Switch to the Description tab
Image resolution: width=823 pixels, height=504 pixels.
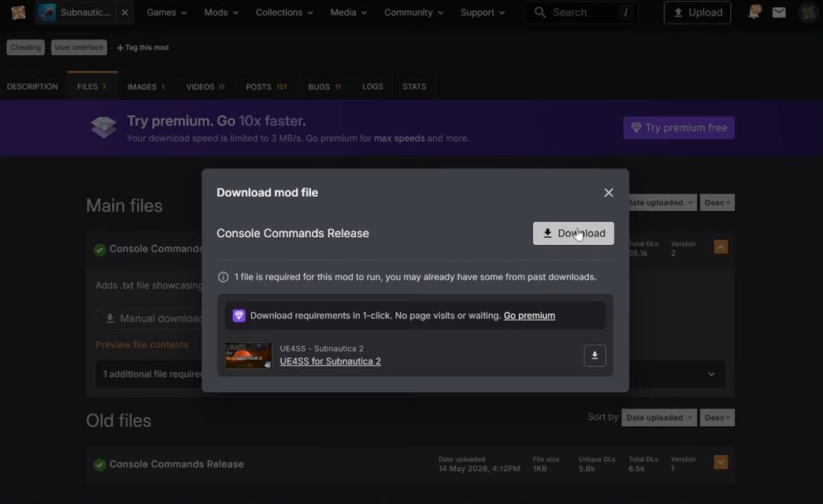[x=32, y=86]
